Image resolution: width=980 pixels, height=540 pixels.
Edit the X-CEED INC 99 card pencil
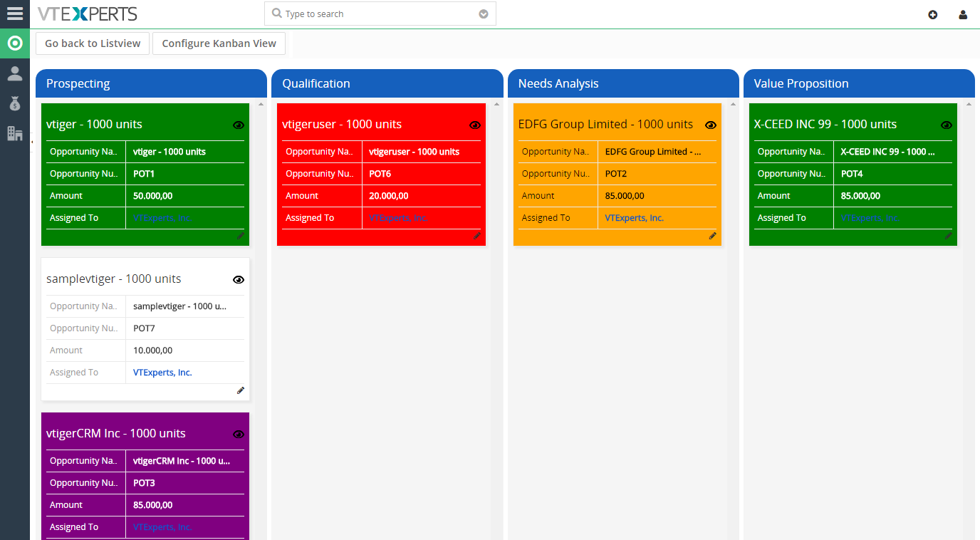[949, 236]
